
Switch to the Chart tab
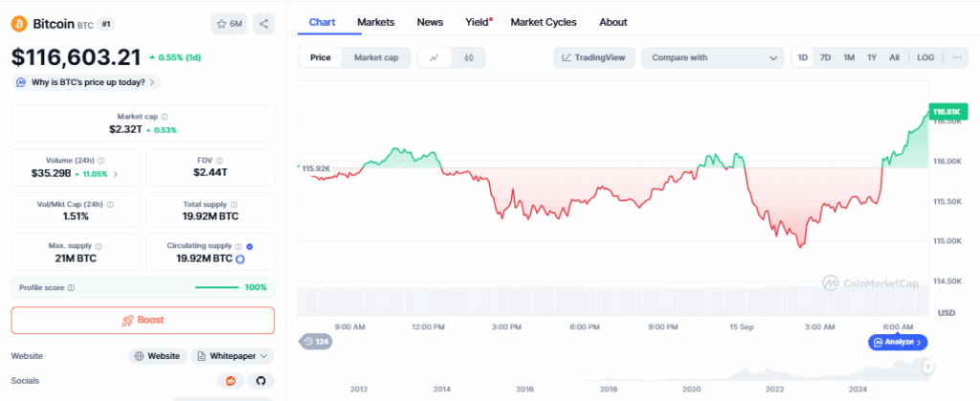[323, 22]
